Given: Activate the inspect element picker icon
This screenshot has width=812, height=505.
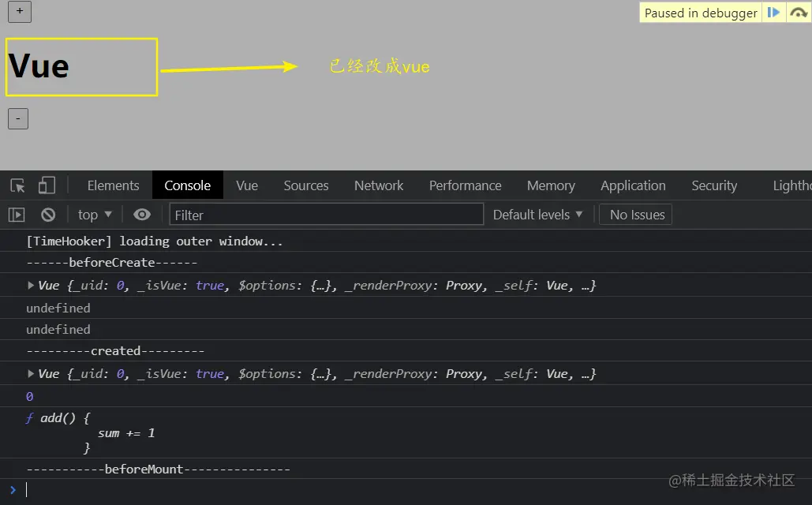Looking at the screenshot, I should point(17,185).
